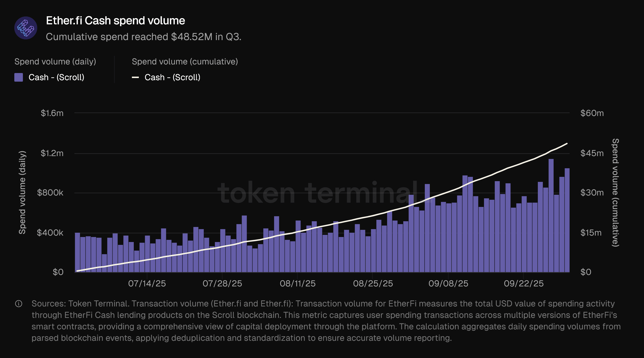Click the 07/28/25 x-axis date label
The image size is (644, 358).
pos(222,284)
